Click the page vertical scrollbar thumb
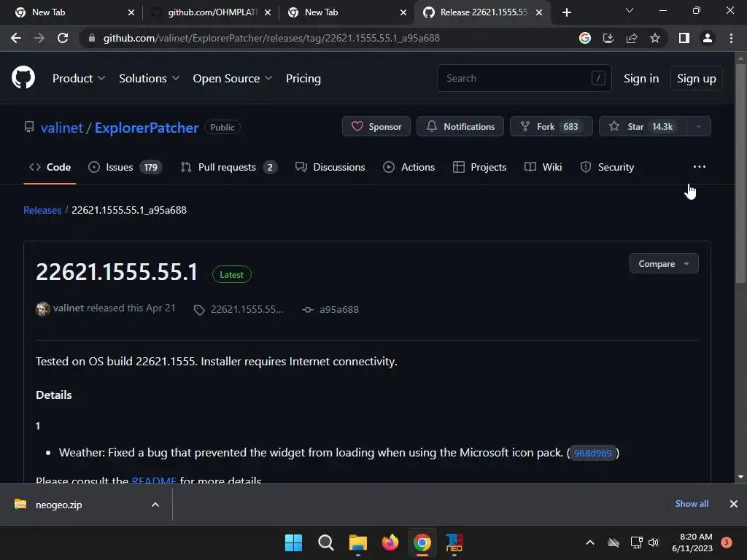Screen dimensions: 747x560 (740, 174)
